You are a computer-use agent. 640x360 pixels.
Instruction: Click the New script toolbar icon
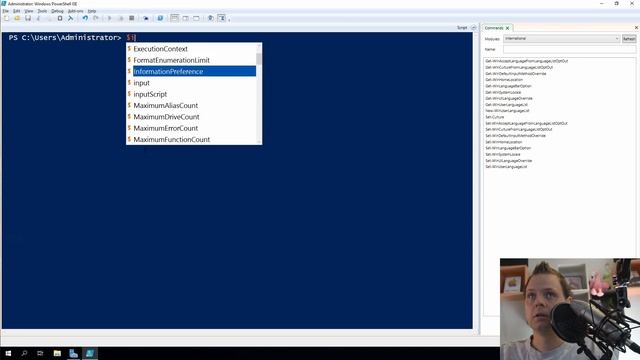pos(6,18)
